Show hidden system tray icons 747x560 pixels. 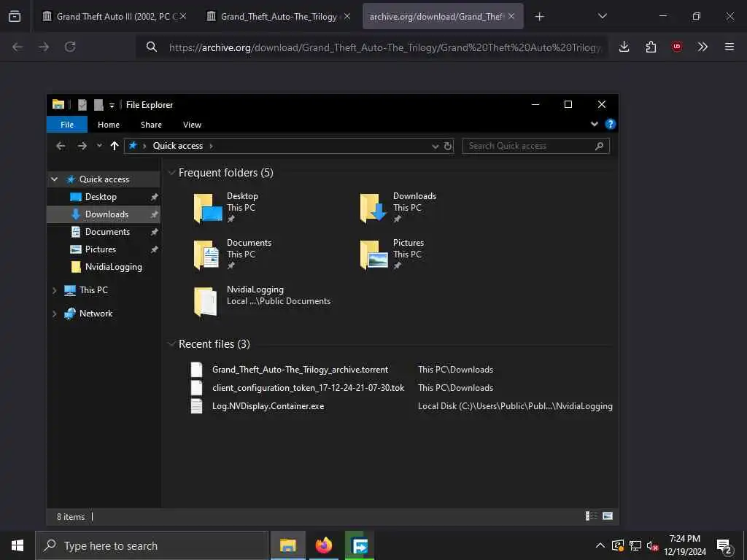[x=600, y=545]
